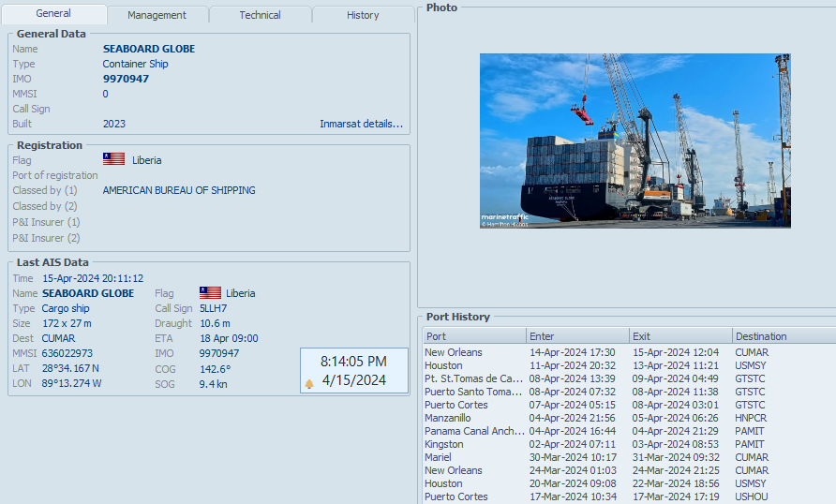This screenshot has height=504, width=836.
Task: Open the Management tab
Action: point(157,15)
